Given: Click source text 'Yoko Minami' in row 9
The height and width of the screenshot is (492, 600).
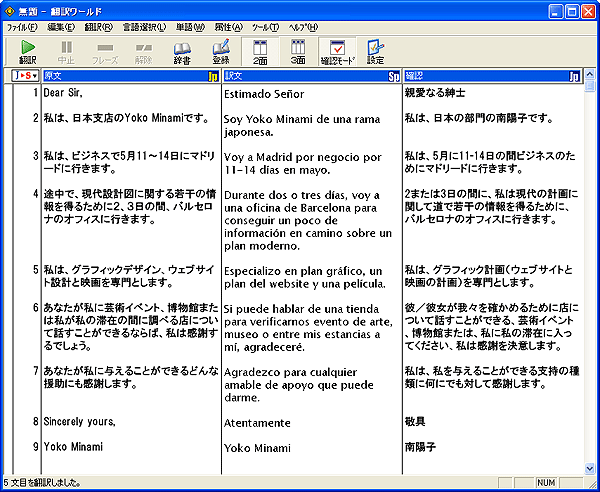Looking at the screenshot, I should click(73, 446).
